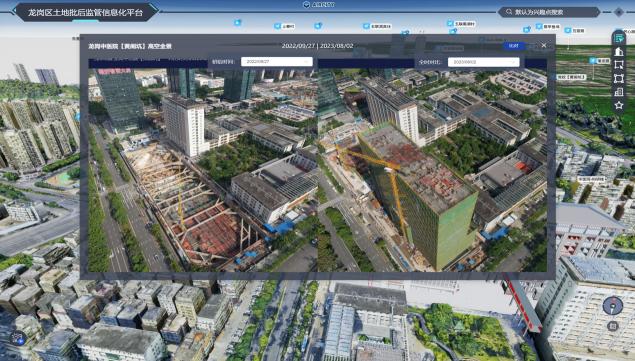Click the right 2023 green tower panorama

(433, 170)
